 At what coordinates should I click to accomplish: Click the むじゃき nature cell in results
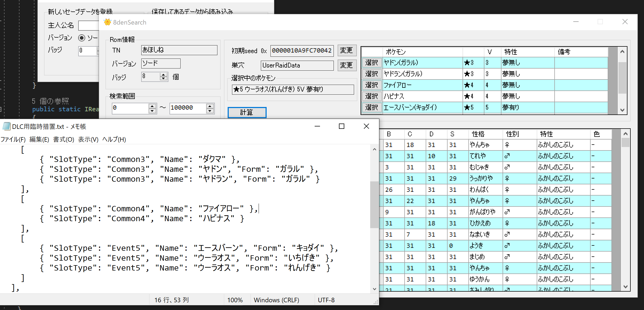click(x=485, y=167)
